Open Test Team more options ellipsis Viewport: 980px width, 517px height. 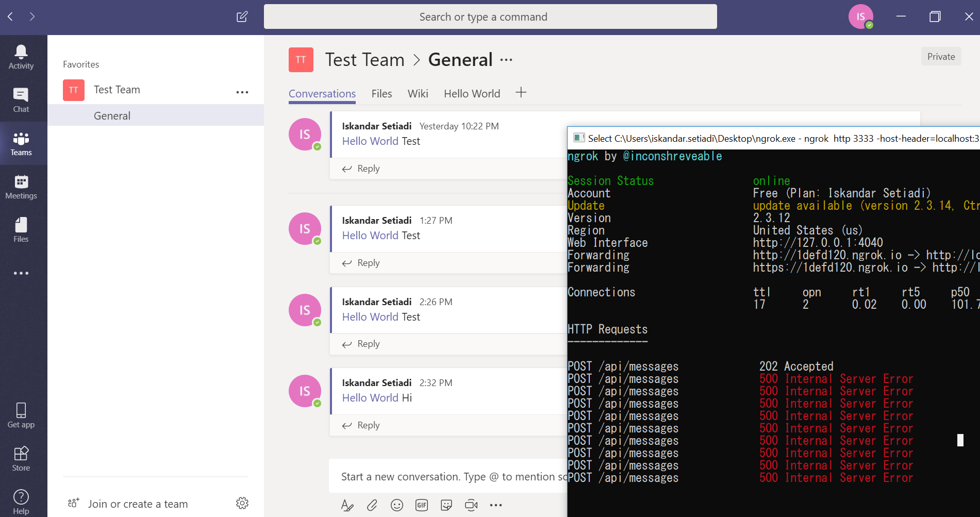pos(242,92)
